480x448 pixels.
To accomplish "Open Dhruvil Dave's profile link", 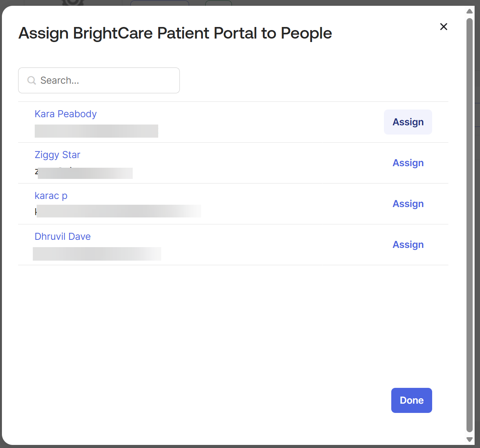I will [63, 237].
